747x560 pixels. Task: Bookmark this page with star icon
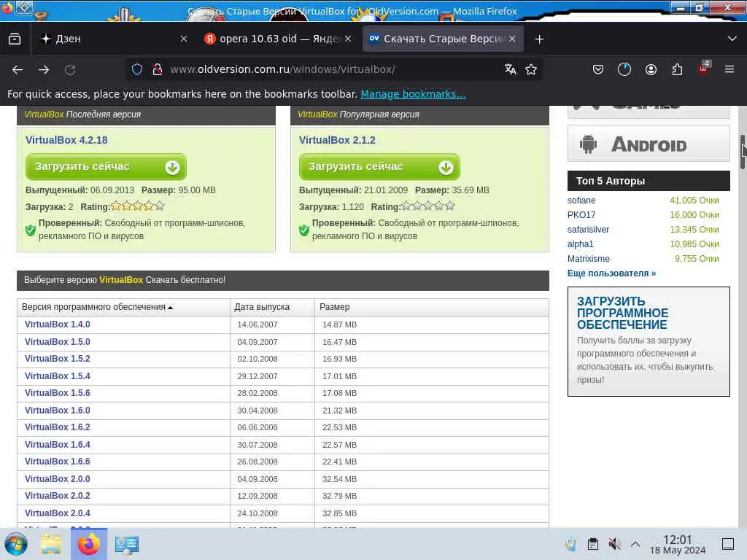coord(531,69)
